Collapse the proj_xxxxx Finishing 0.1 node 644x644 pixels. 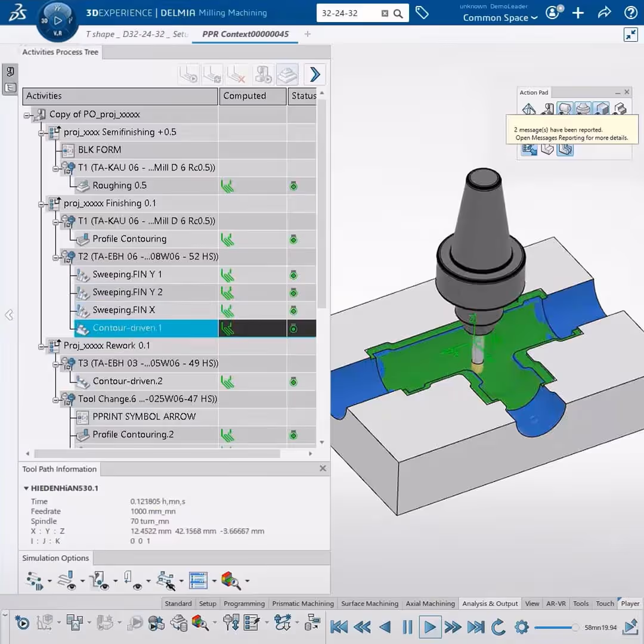[41, 204]
